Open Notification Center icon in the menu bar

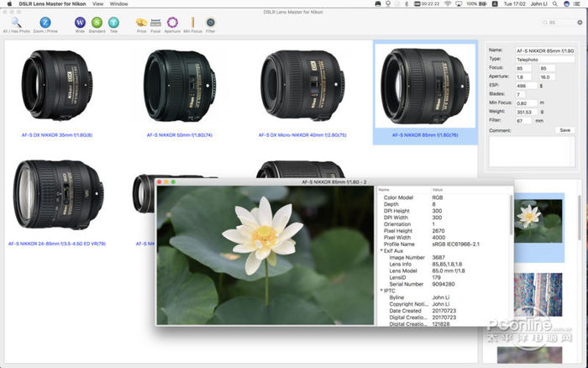(578, 3)
